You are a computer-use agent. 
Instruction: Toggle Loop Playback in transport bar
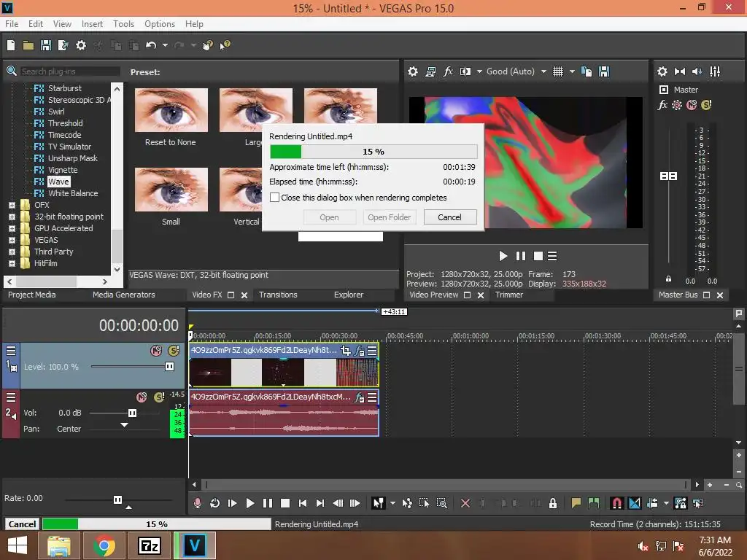(214, 503)
